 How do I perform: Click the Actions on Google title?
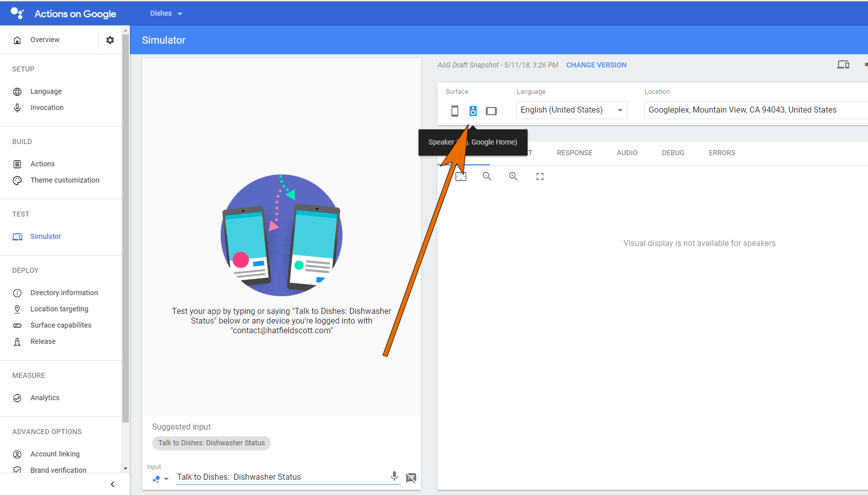pos(75,14)
